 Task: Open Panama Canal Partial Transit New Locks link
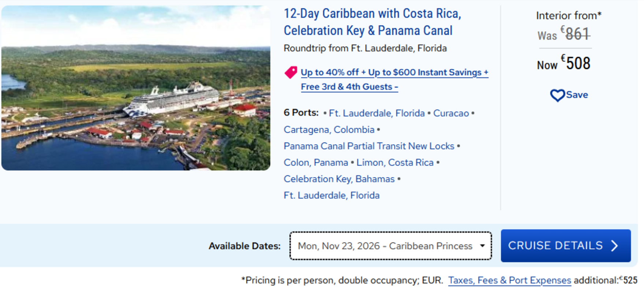pos(369,146)
